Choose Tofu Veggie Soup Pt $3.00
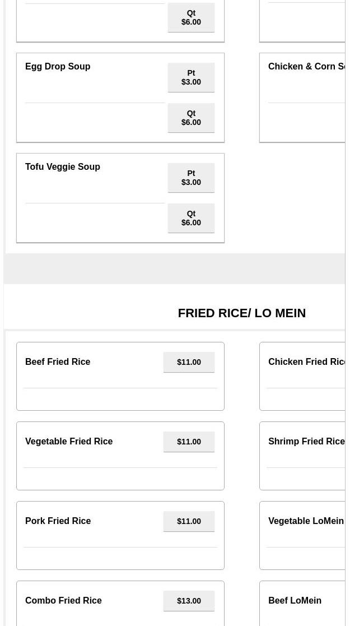The image size is (364, 626). coord(191,178)
